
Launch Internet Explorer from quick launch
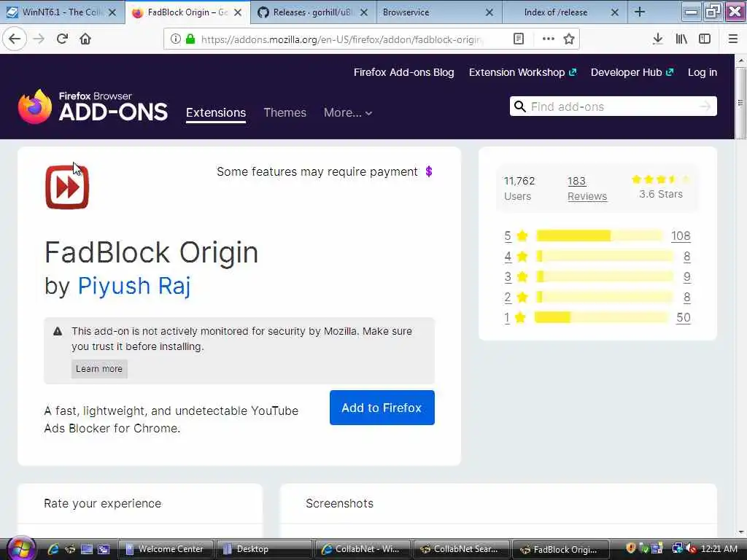(53, 549)
